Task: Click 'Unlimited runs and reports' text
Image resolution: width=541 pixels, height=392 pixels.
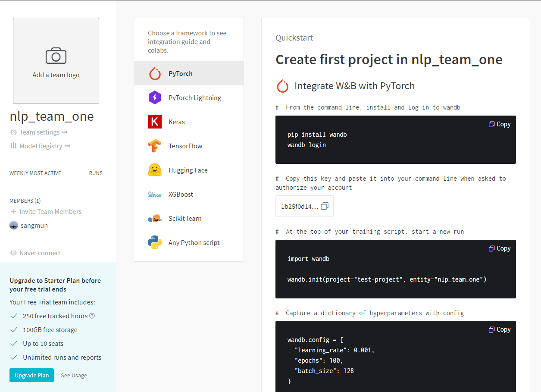Action: click(x=62, y=358)
